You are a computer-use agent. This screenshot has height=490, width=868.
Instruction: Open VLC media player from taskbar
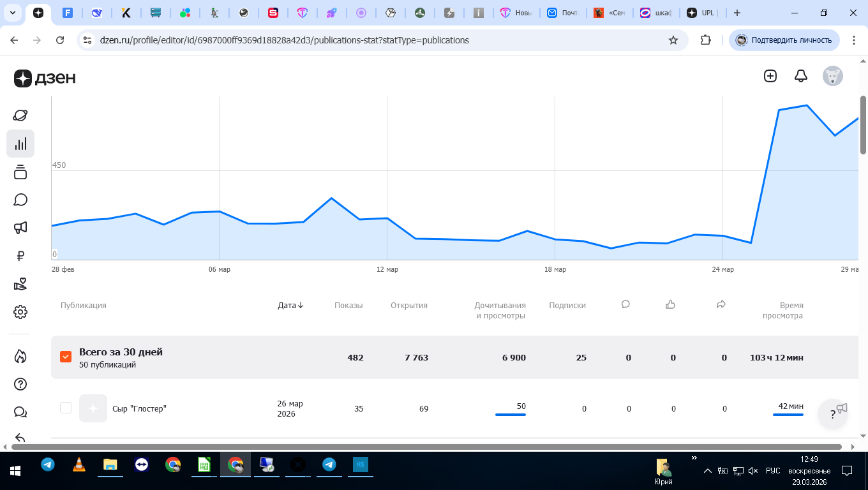[79, 465]
